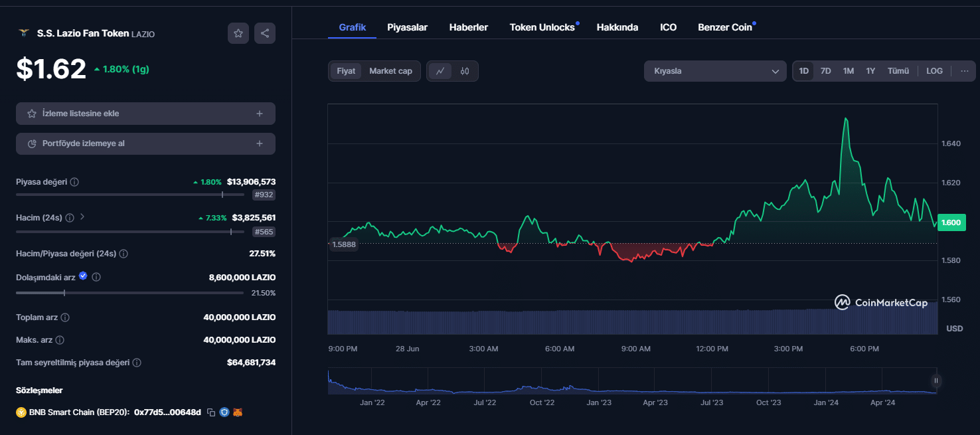Open the Benzer Coin tab
This screenshot has height=435, width=980.
pyautogui.click(x=725, y=27)
